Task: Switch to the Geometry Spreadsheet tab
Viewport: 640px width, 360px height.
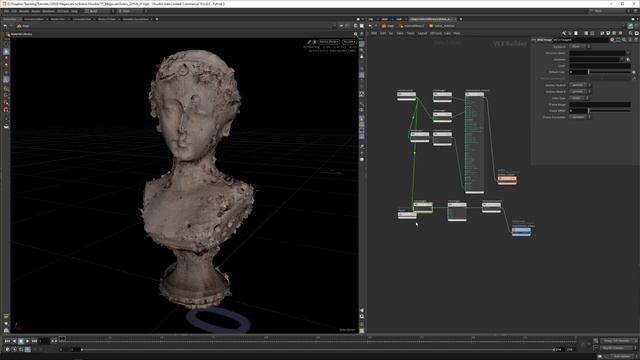Action: [x=136, y=19]
